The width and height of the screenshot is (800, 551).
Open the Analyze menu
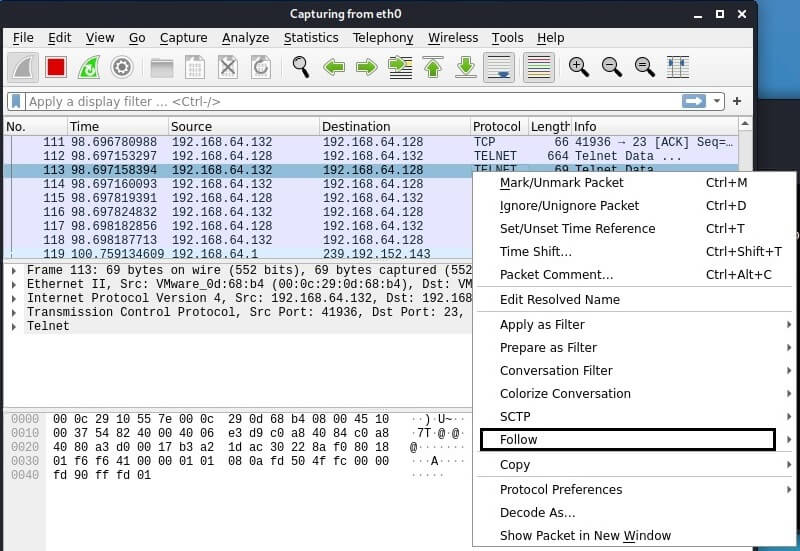click(245, 38)
